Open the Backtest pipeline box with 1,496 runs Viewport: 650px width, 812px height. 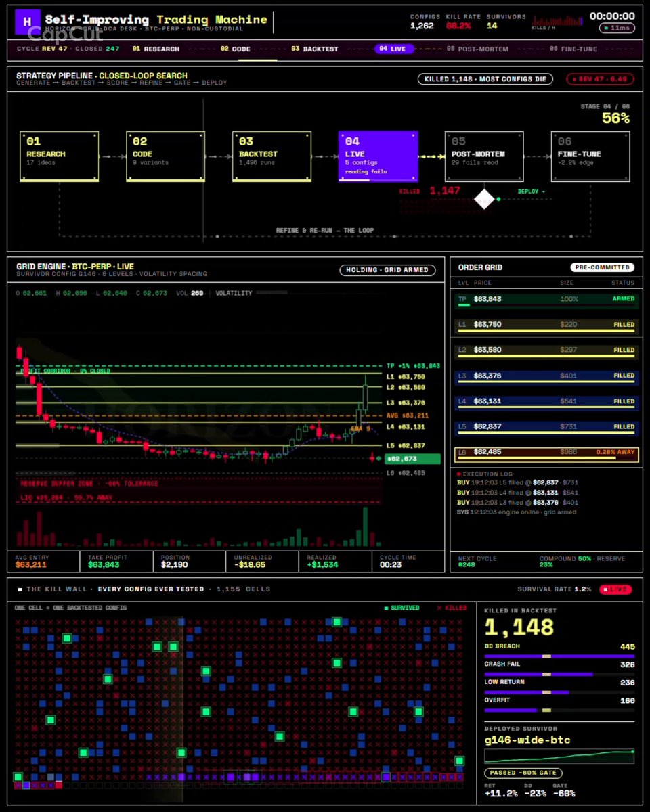[x=272, y=156]
